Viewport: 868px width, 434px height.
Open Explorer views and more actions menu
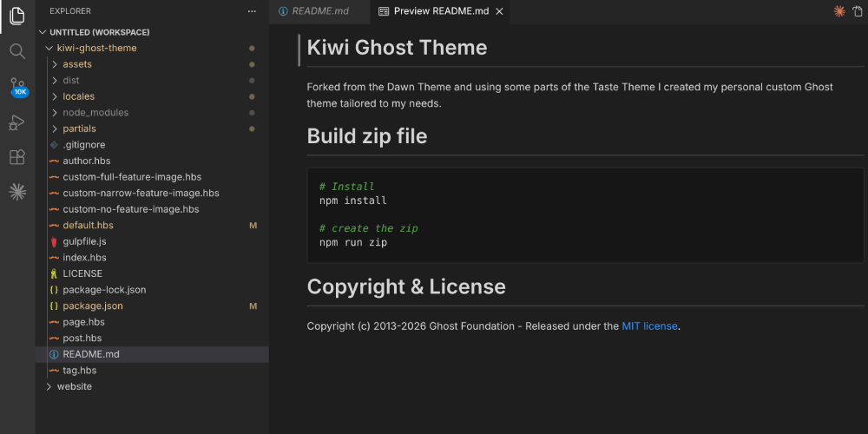252,11
